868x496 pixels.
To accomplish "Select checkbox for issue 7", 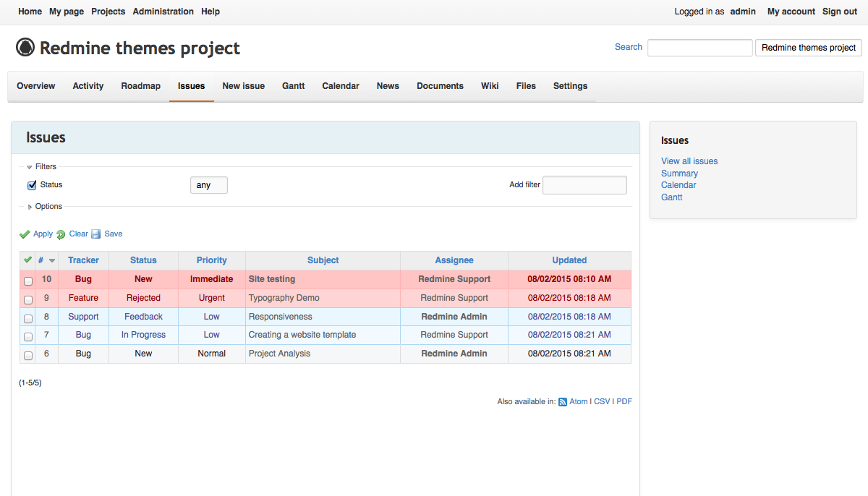I will 28,336.
